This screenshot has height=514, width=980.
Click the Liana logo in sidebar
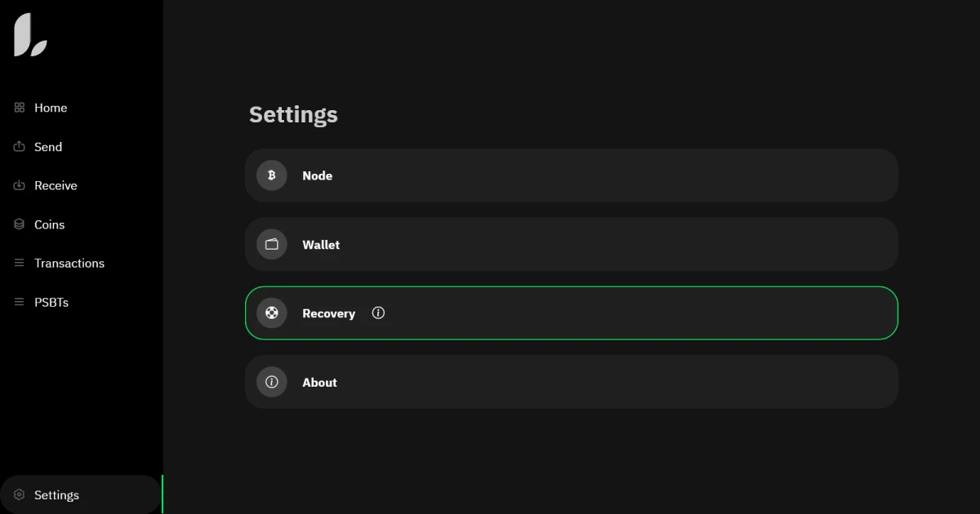[30, 35]
